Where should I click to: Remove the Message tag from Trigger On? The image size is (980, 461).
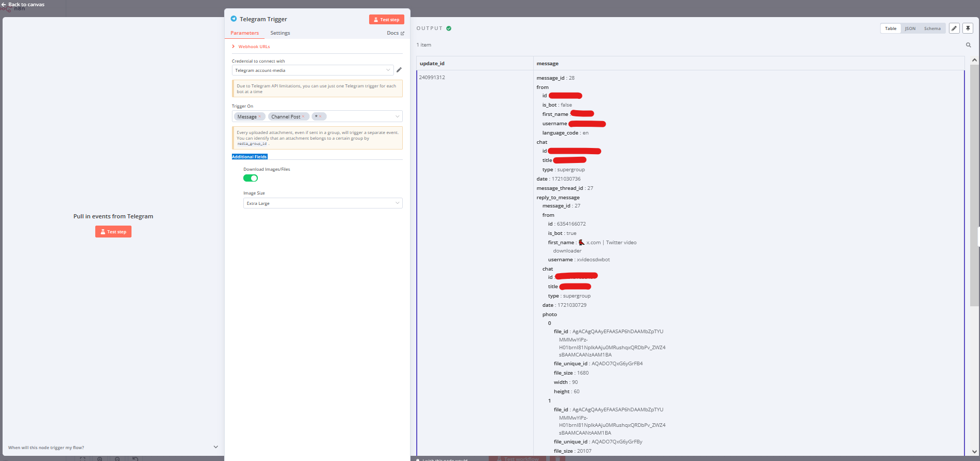(x=260, y=117)
